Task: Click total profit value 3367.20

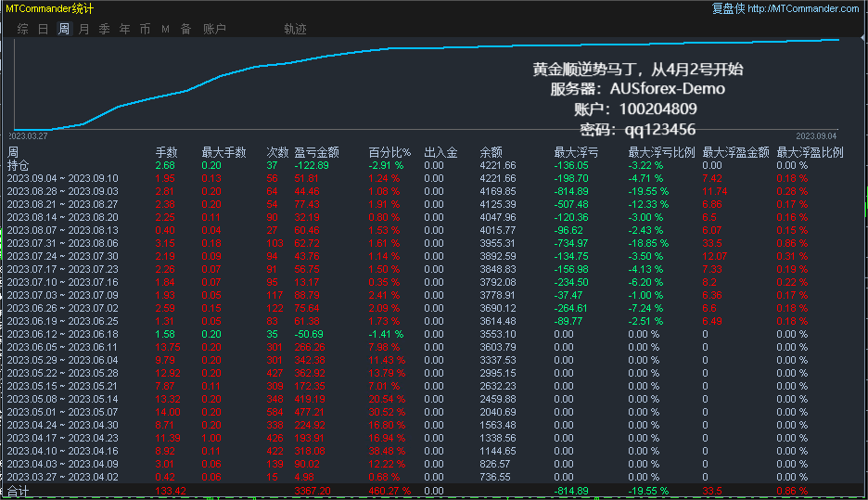Action: click(313, 491)
